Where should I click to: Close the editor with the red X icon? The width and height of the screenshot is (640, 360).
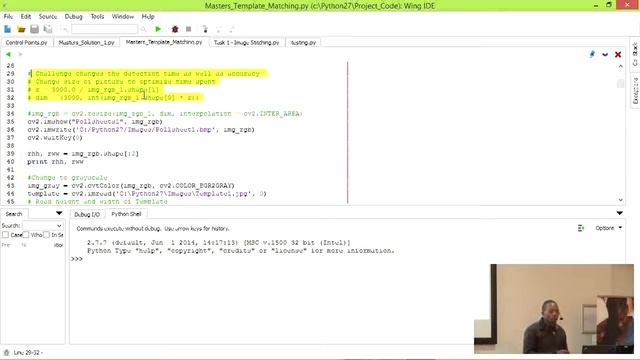(x=618, y=54)
